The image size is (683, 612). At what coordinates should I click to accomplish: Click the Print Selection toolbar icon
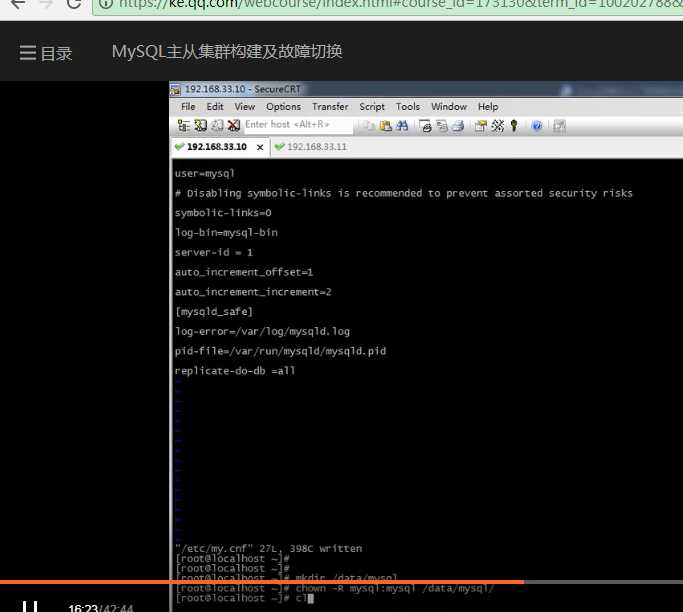pyautogui.click(x=442, y=126)
